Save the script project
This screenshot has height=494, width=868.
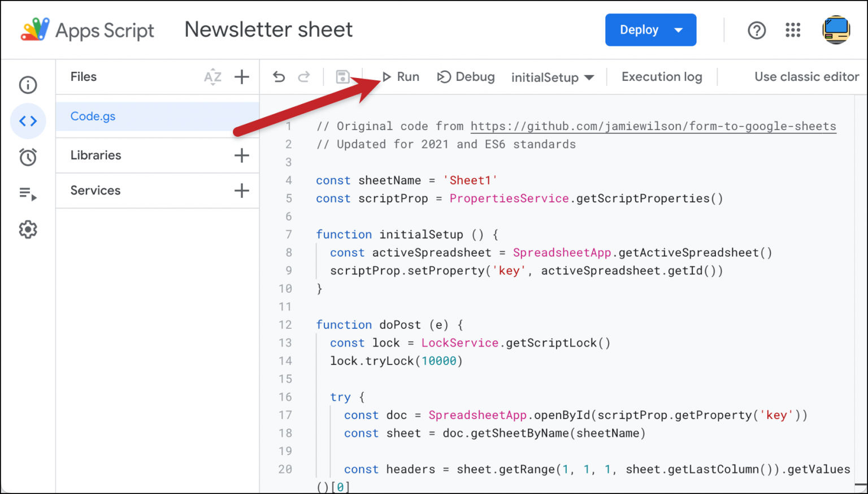[342, 76]
